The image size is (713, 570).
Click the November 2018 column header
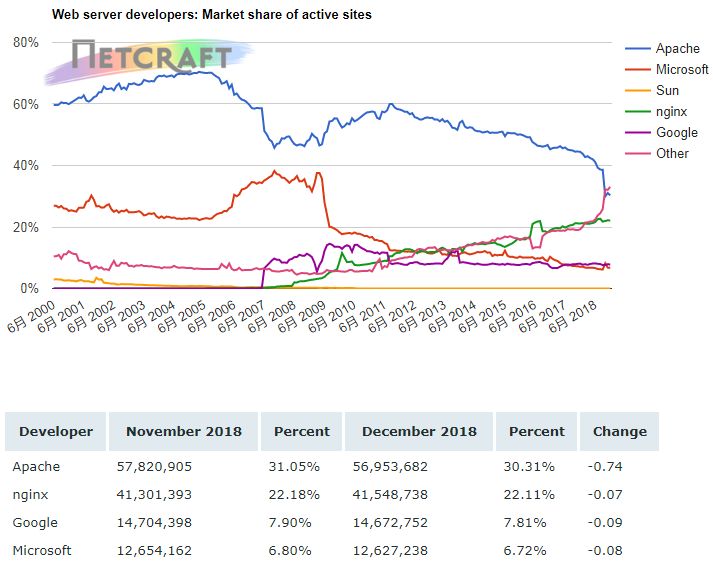pyautogui.click(x=184, y=431)
